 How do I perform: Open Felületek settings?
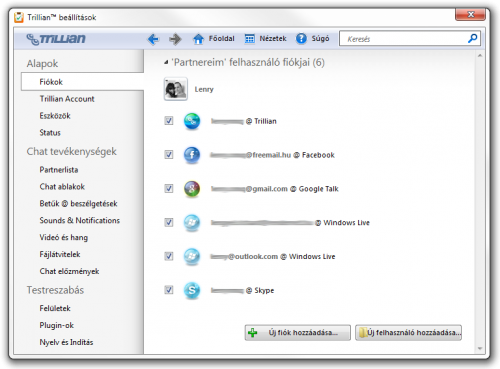pyautogui.click(x=55, y=308)
